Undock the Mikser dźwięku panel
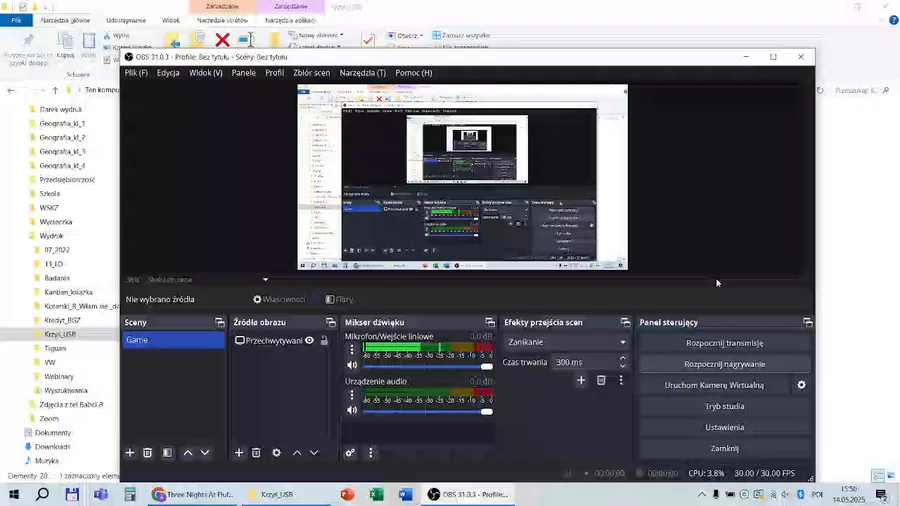The image size is (900, 506). [x=490, y=322]
